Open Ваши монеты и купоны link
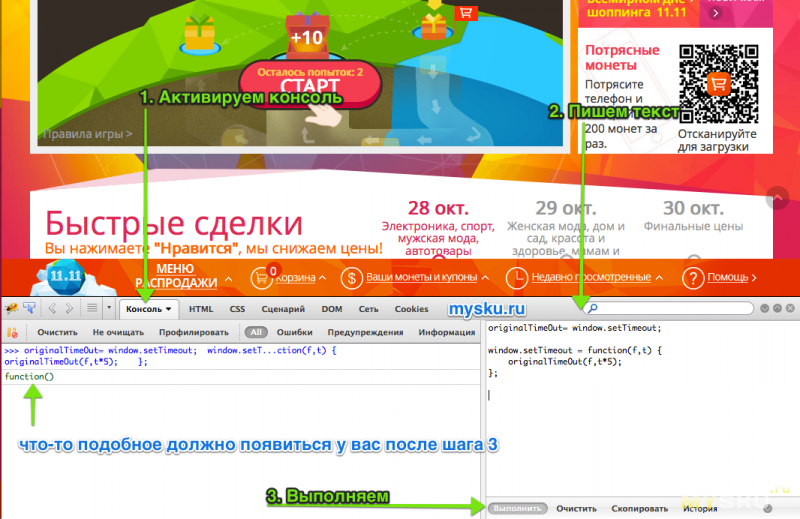The image size is (800, 519). click(421, 277)
